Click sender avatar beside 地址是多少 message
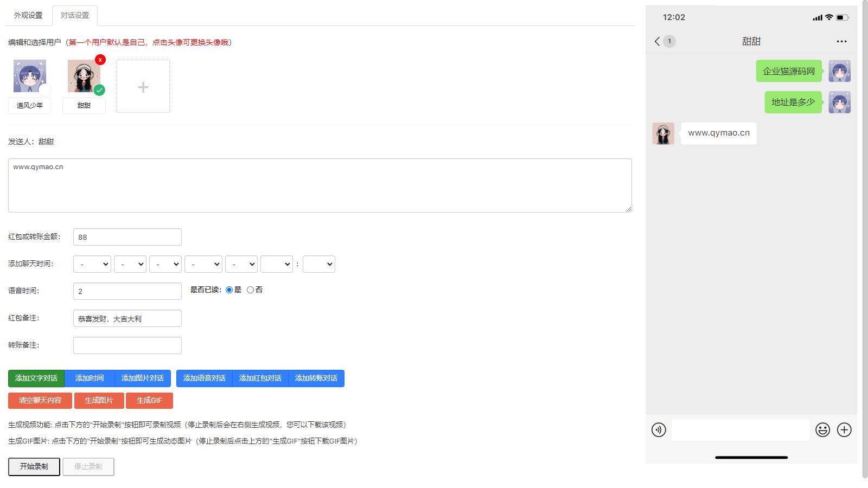868x488 pixels. pyautogui.click(x=839, y=102)
